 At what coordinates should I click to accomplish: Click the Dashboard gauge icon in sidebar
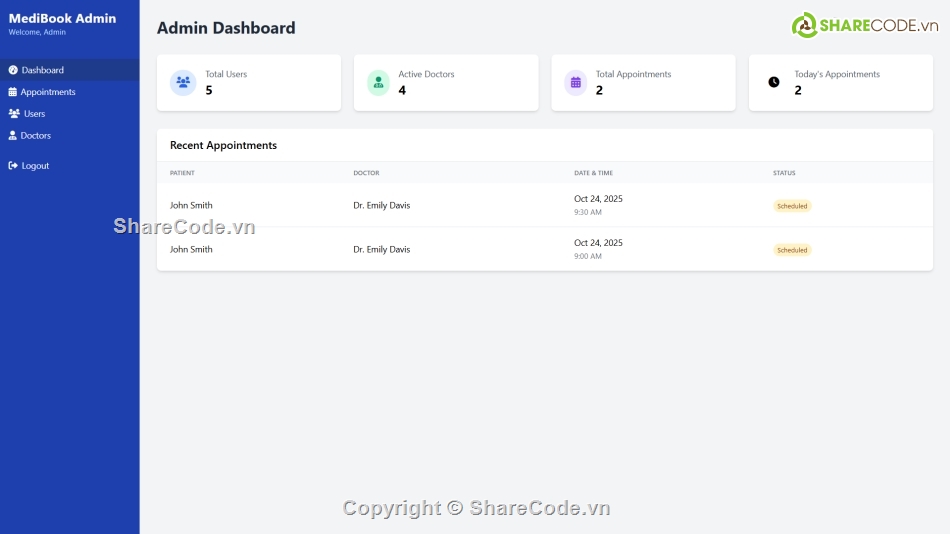tap(13, 70)
